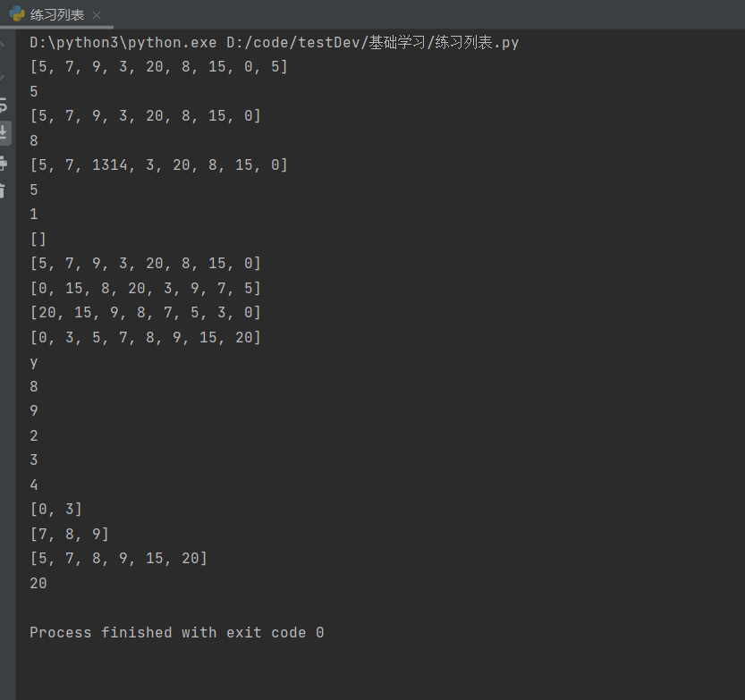745x700 pixels.
Task: Click the output line containing 1314
Action: pos(158,165)
